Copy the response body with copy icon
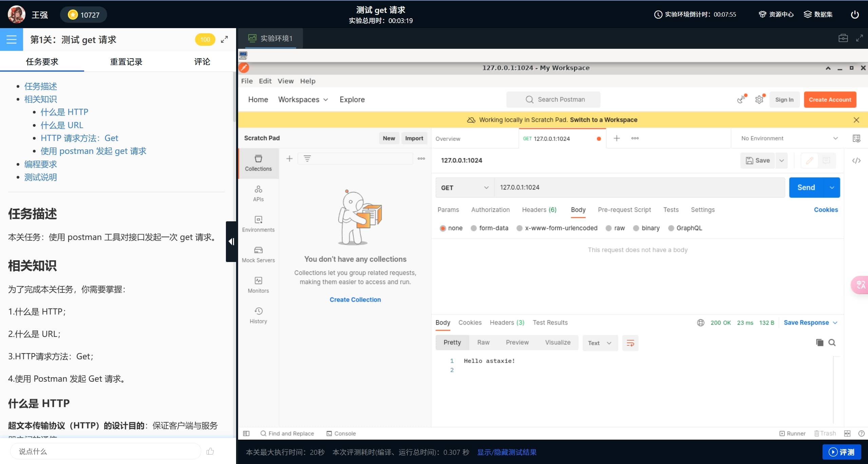This screenshot has width=868, height=464. pos(819,342)
